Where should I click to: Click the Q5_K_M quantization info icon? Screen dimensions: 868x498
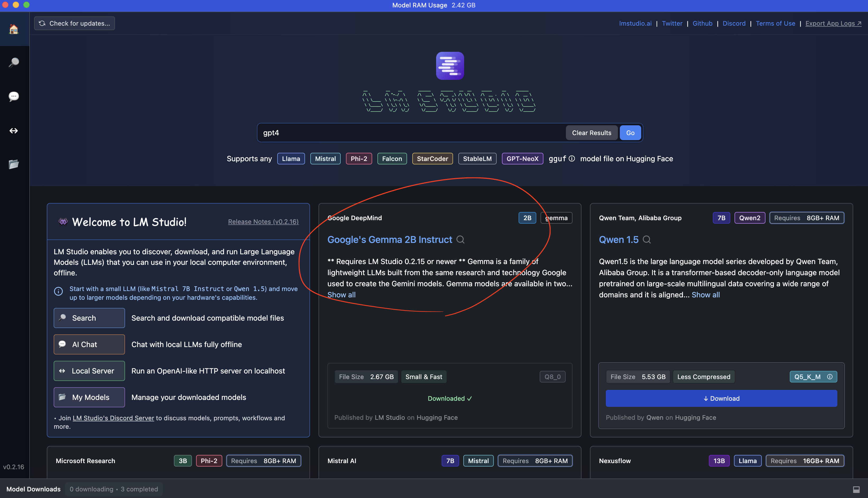pyautogui.click(x=830, y=377)
